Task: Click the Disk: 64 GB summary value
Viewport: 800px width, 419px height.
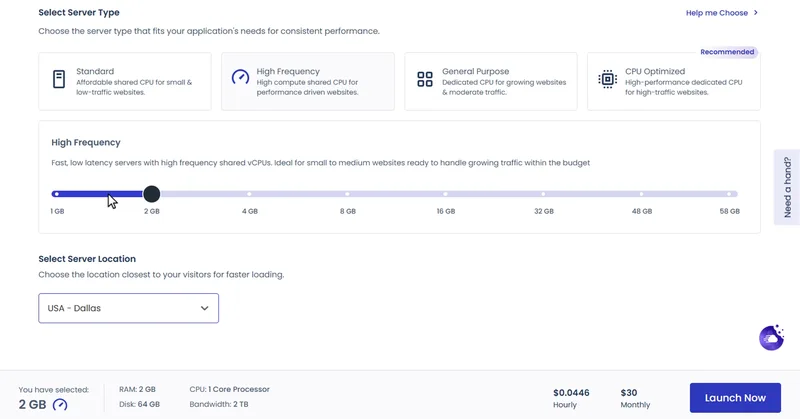Action: point(139,404)
